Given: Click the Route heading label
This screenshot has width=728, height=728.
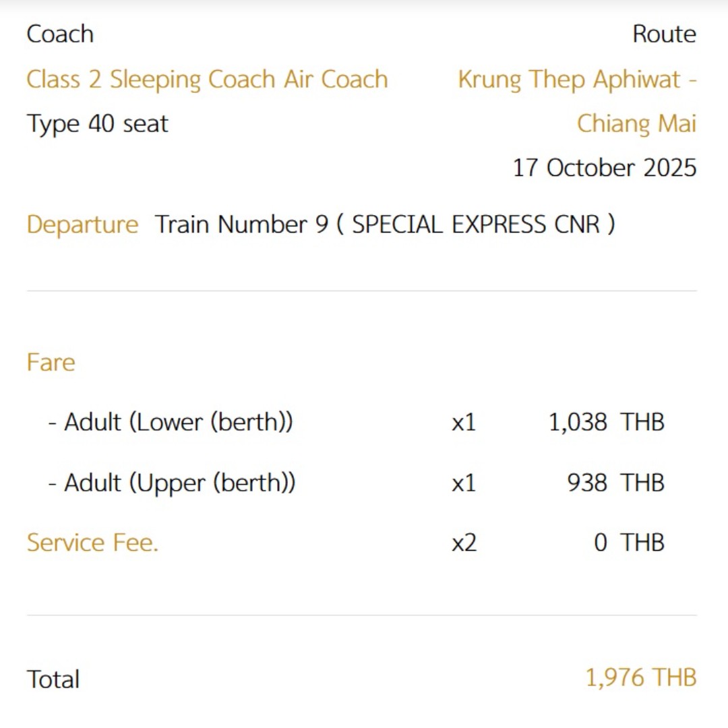Looking at the screenshot, I should pyautogui.click(x=663, y=34).
